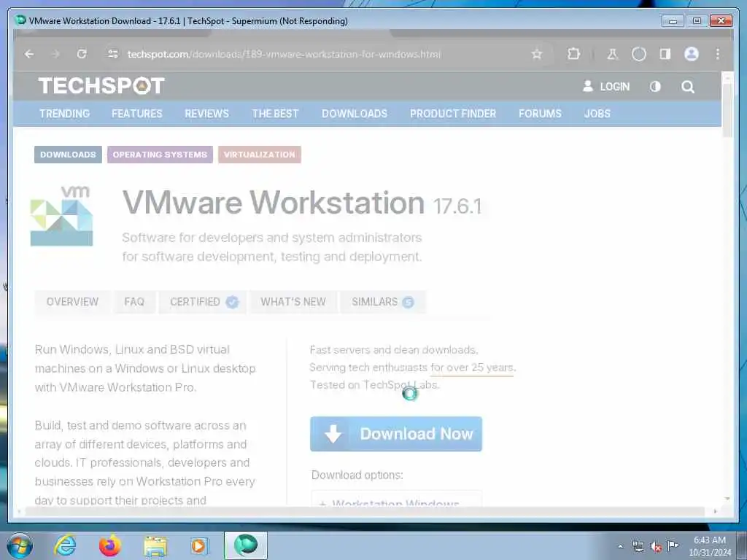This screenshot has width=747, height=560.
Task: Click the page's vertical scrollbar thumb
Action: point(727,111)
